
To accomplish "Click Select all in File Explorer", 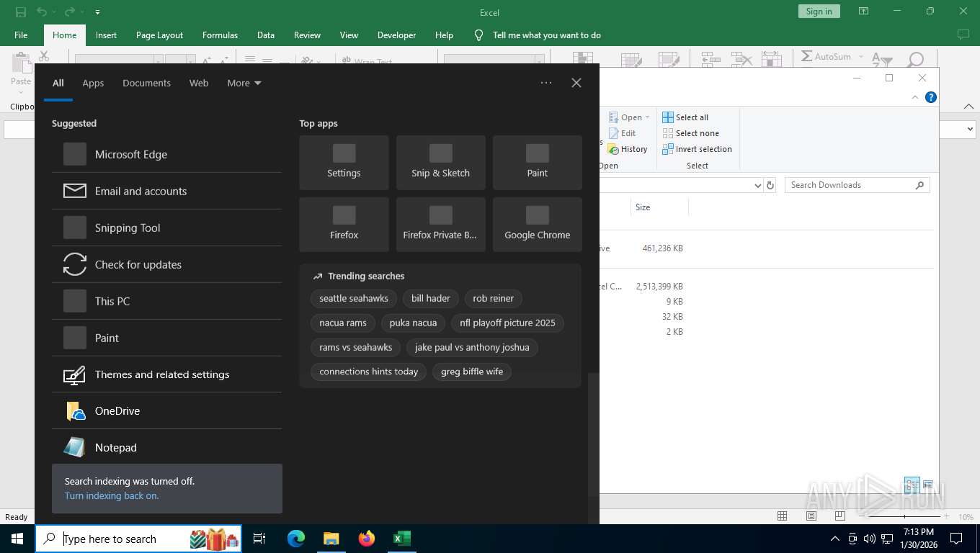I will [x=685, y=117].
